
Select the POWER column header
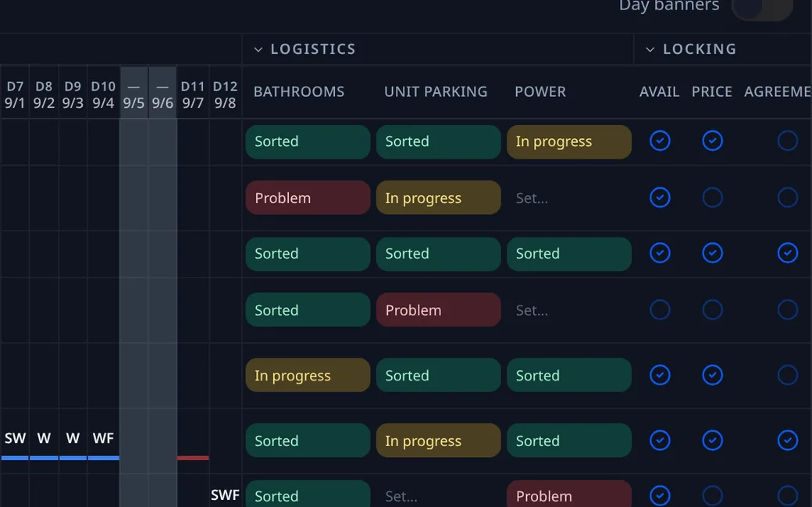coord(540,91)
